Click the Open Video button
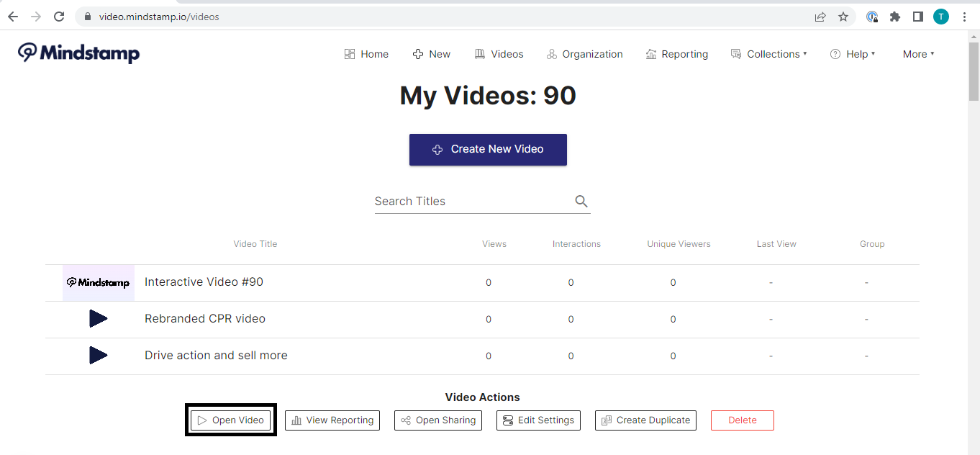Viewport: 980px width, 455px height. (x=230, y=420)
